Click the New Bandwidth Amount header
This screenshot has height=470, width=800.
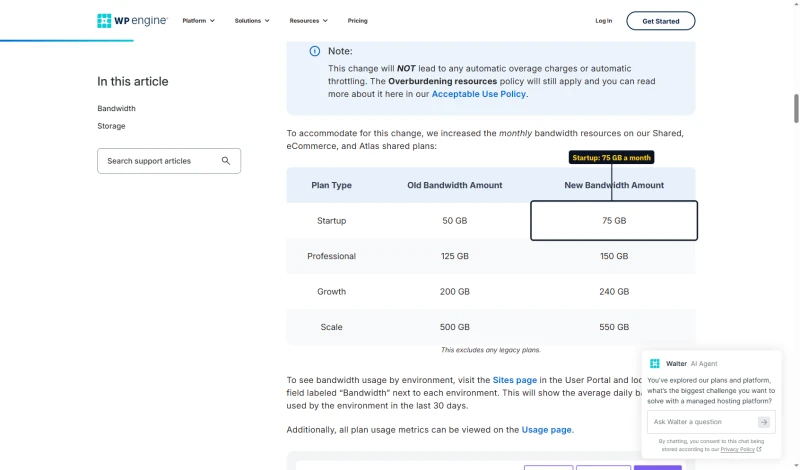tap(614, 185)
